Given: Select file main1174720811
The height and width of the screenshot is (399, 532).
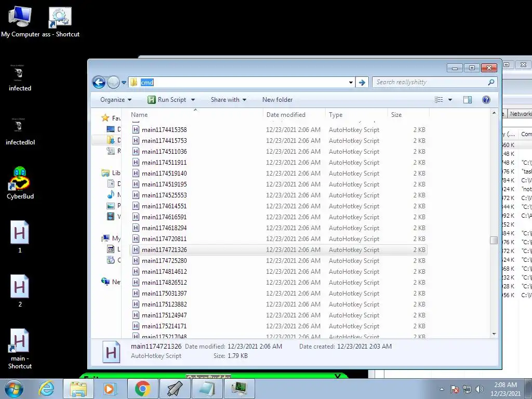Looking at the screenshot, I should 278,239.
